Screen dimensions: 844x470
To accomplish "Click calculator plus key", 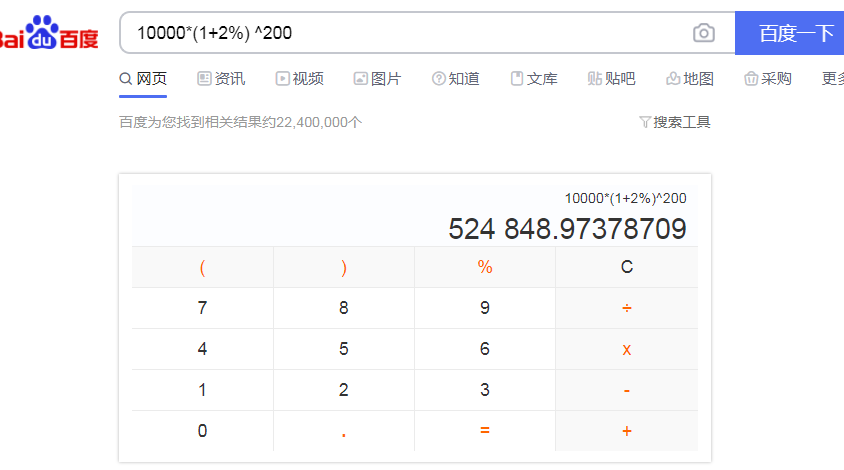I will [627, 431].
